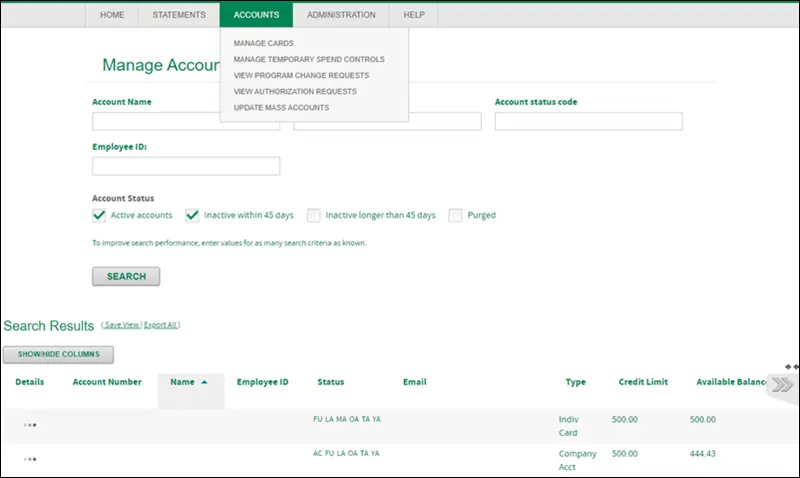Select Manage Cards from the Accounts menu
The height and width of the screenshot is (478, 800).
[x=263, y=43]
